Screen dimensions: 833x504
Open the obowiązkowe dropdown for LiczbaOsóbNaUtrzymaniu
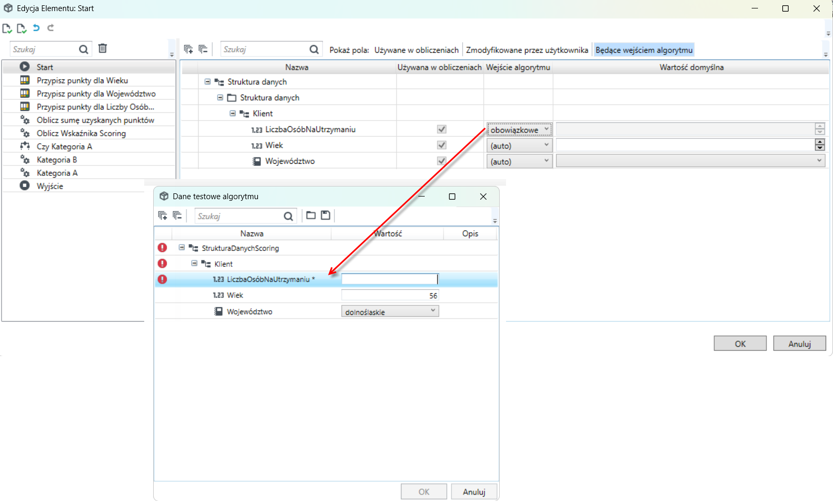click(x=519, y=129)
